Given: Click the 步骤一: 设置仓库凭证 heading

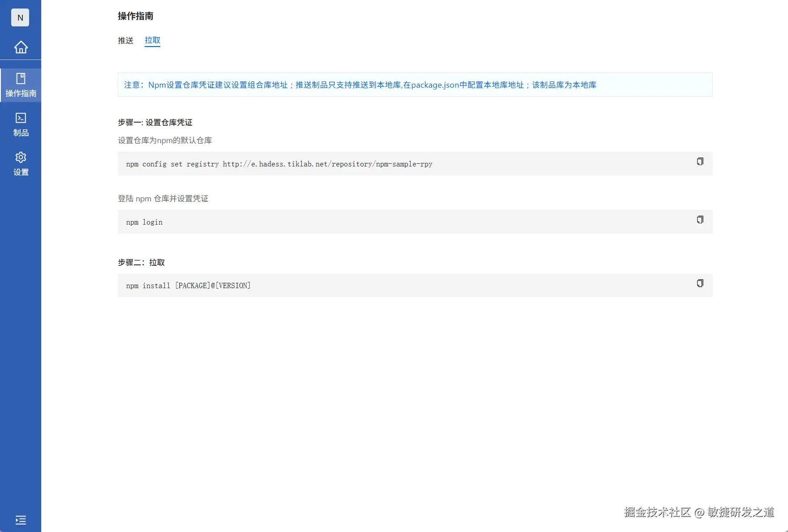Looking at the screenshot, I should click(154, 122).
